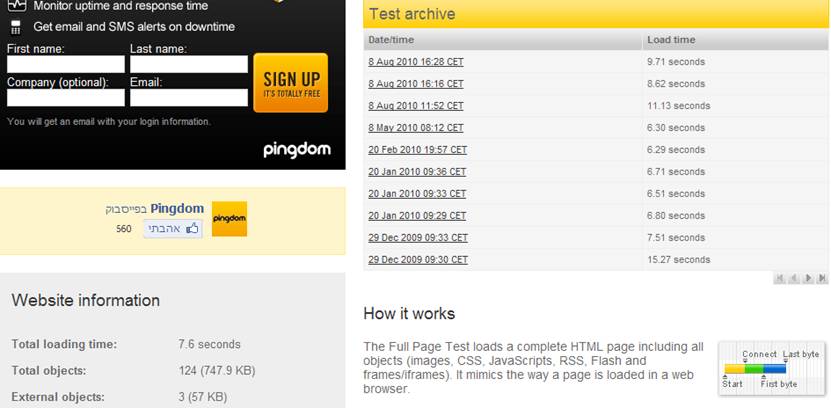
Task: Go to previous page of test archive
Action: (794, 278)
